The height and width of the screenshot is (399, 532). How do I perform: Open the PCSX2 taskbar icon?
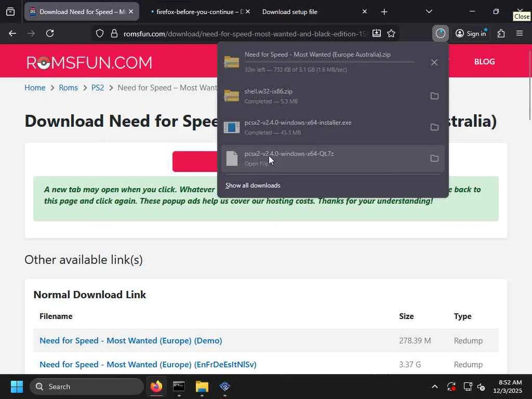(x=224, y=387)
